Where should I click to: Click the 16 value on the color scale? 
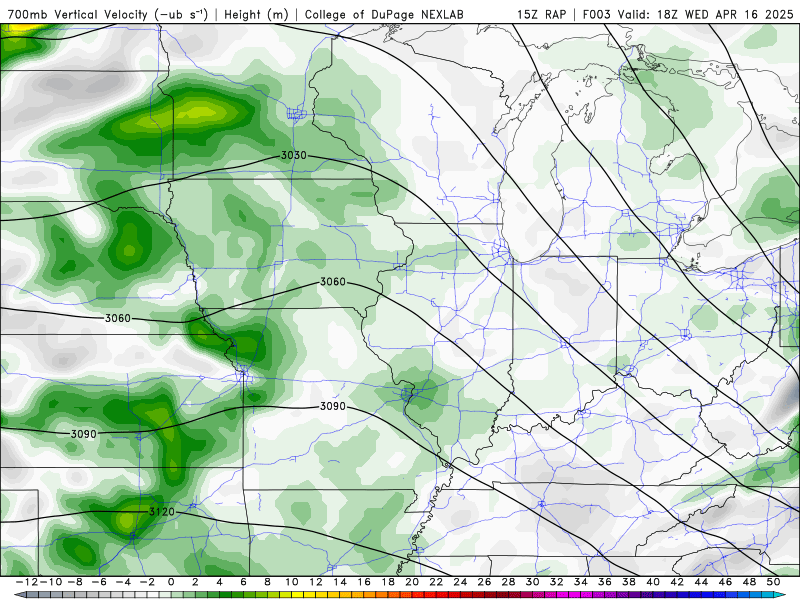[364, 582]
